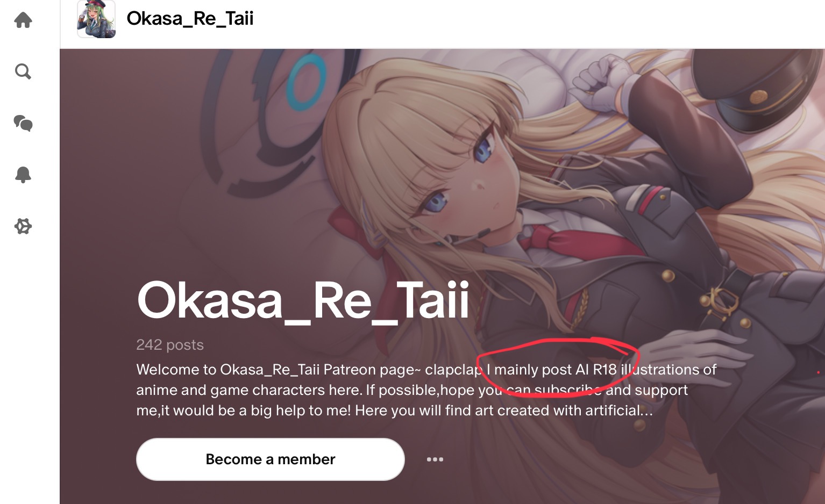Screen dimensions: 825x504
Task: Open the three-dot more options menu
Action: pyautogui.click(x=435, y=459)
